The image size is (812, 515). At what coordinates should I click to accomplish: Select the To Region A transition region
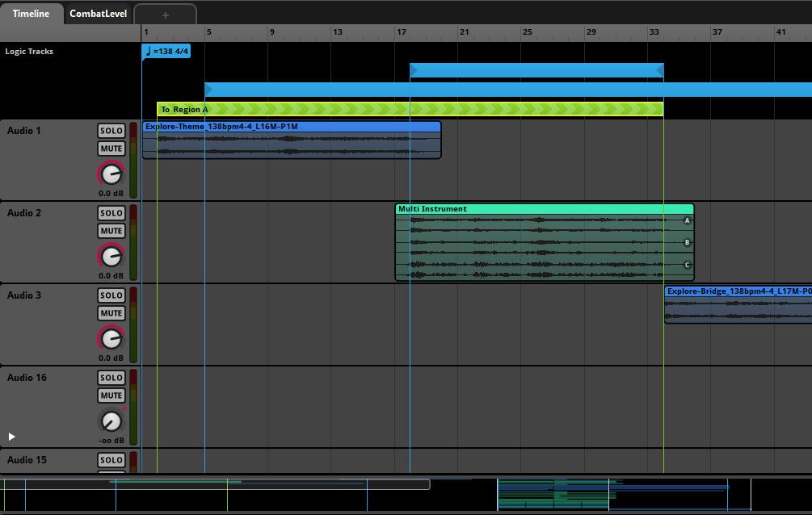(x=410, y=109)
